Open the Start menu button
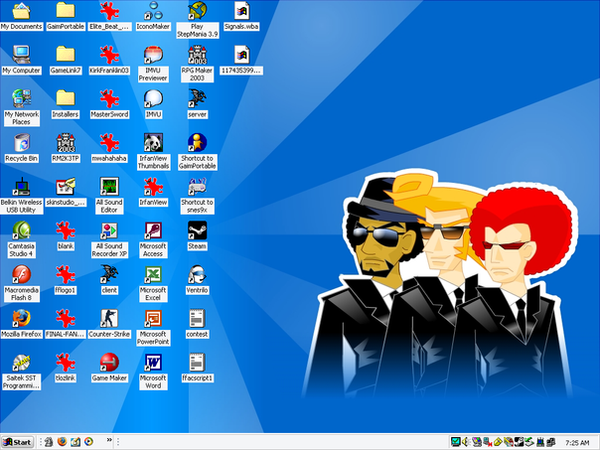The height and width of the screenshot is (450, 600). click(x=17, y=442)
